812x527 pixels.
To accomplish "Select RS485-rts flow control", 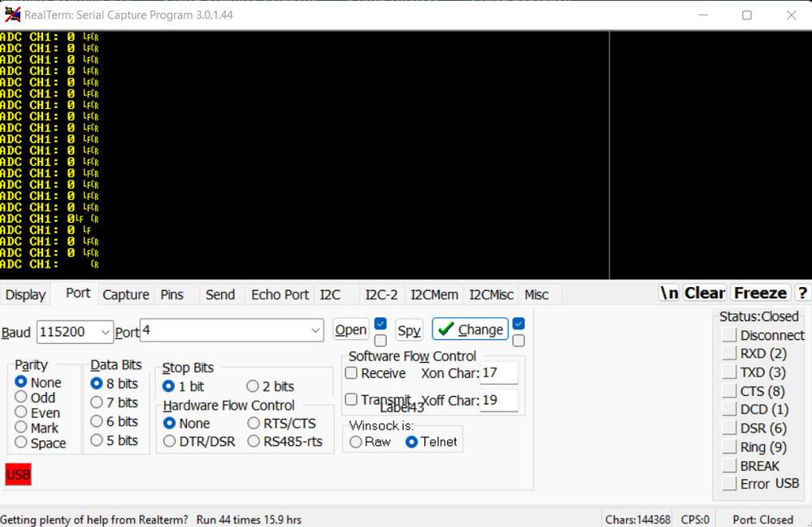I will (x=285, y=442).
